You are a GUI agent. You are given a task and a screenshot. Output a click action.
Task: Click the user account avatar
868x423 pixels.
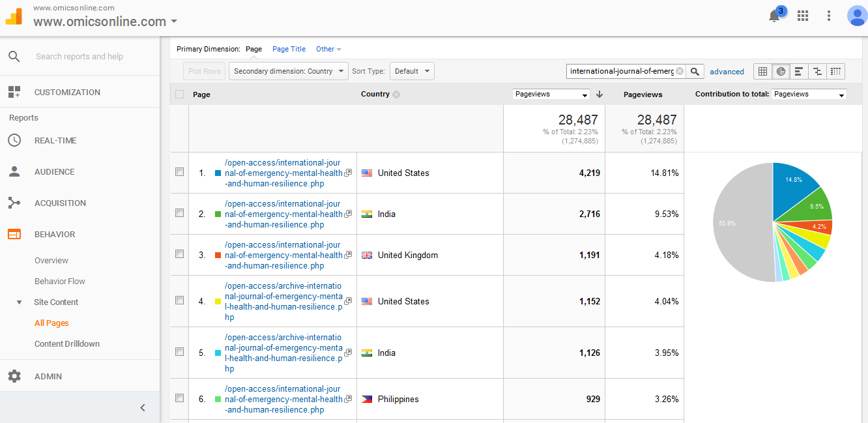pyautogui.click(x=856, y=16)
